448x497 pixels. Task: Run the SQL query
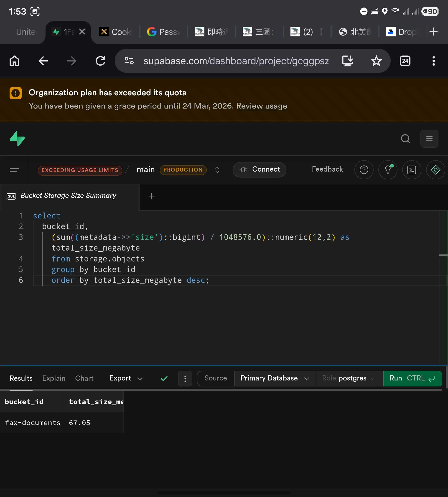(x=412, y=378)
